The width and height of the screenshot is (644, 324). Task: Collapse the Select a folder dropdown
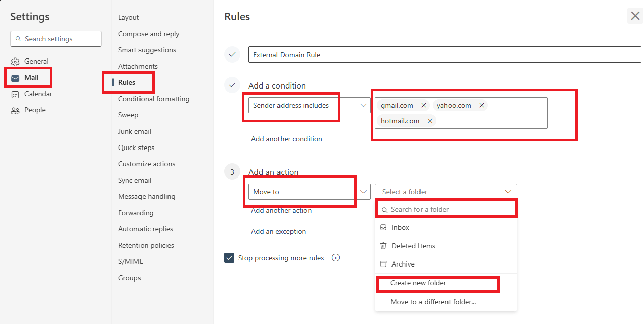click(508, 191)
